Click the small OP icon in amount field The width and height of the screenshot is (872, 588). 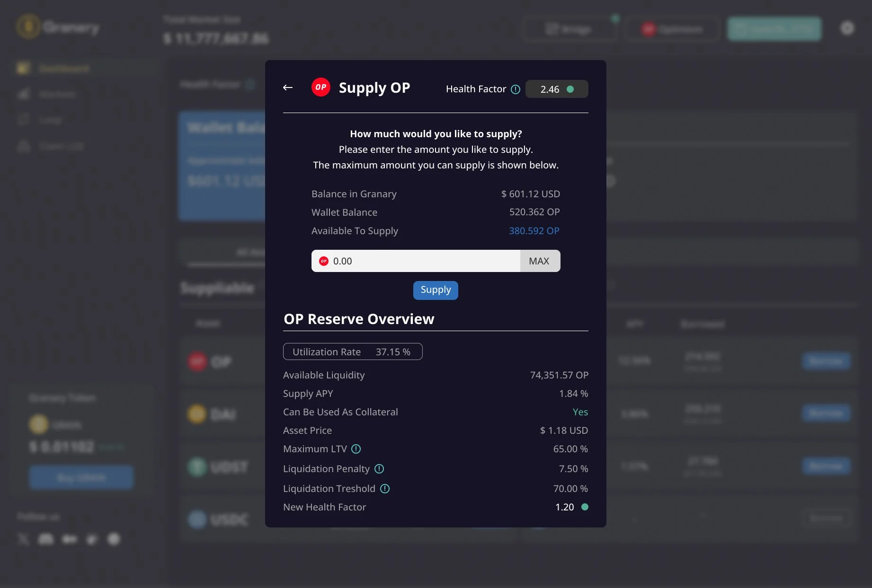[x=324, y=261]
